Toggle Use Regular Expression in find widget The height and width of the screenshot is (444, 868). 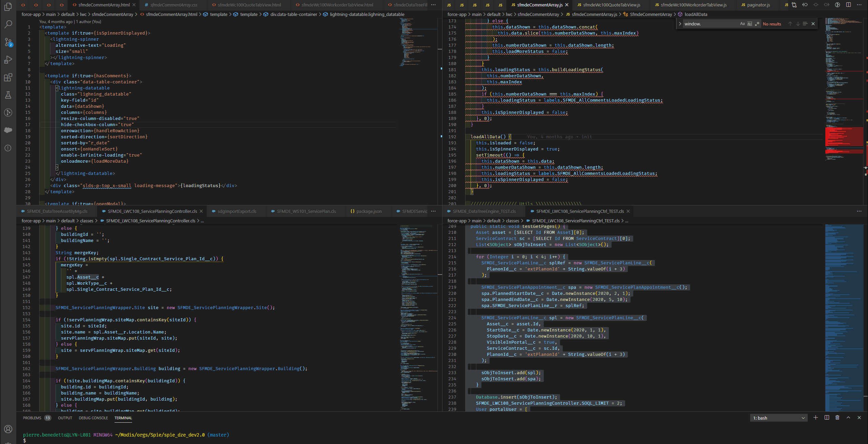pos(757,24)
